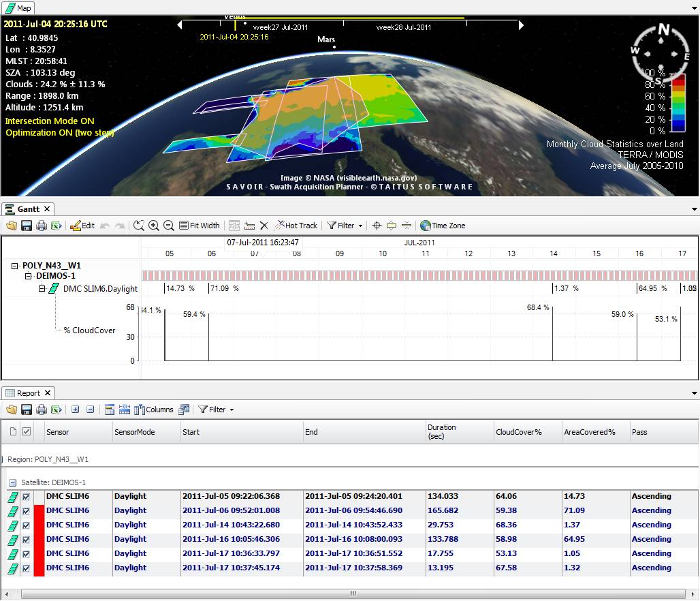The width and height of the screenshot is (700, 601).
Task: Click the Open folder icon in Report toolbar
Action: point(12,410)
